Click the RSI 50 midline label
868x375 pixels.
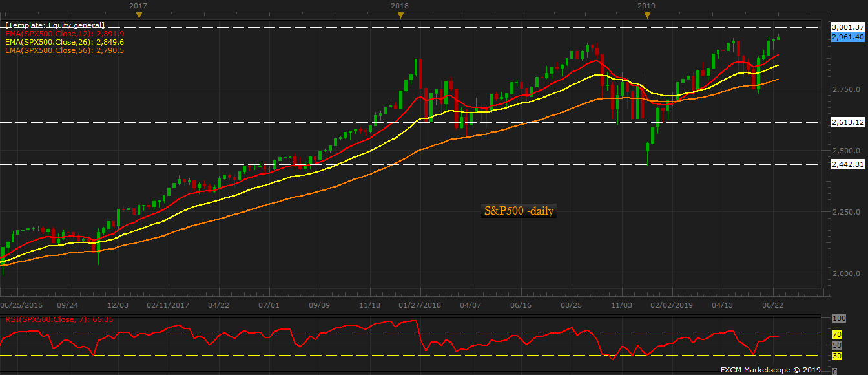pos(837,346)
